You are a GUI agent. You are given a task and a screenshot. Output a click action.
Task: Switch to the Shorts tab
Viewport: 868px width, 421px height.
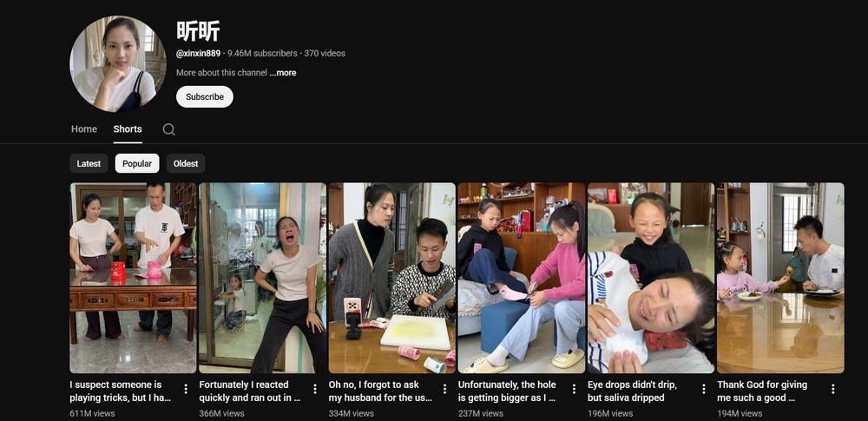(x=128, y=129)
